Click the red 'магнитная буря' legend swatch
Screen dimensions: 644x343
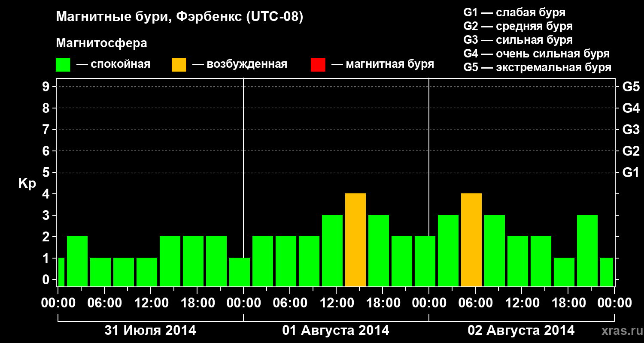318,65
